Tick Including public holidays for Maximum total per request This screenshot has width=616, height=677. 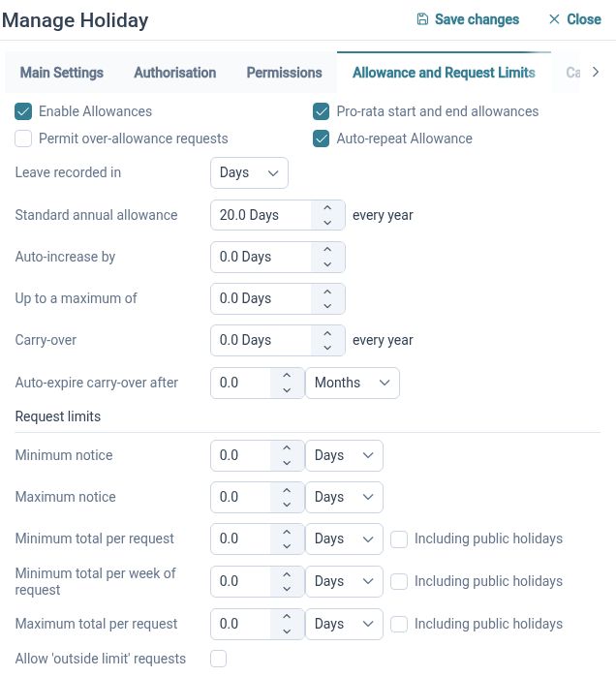click(x=399, y=624)
